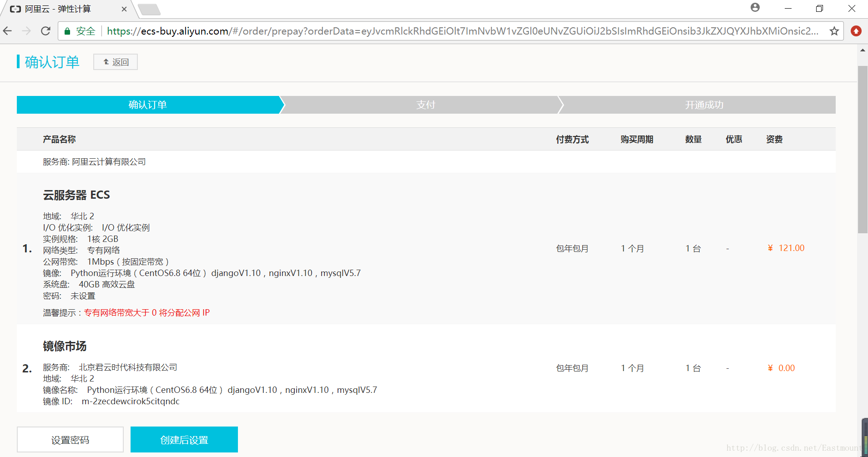Click the 北京君云时代科技有限公司 provider text
The width and height of the screenshot is (868, 457).
pos(128,367)
